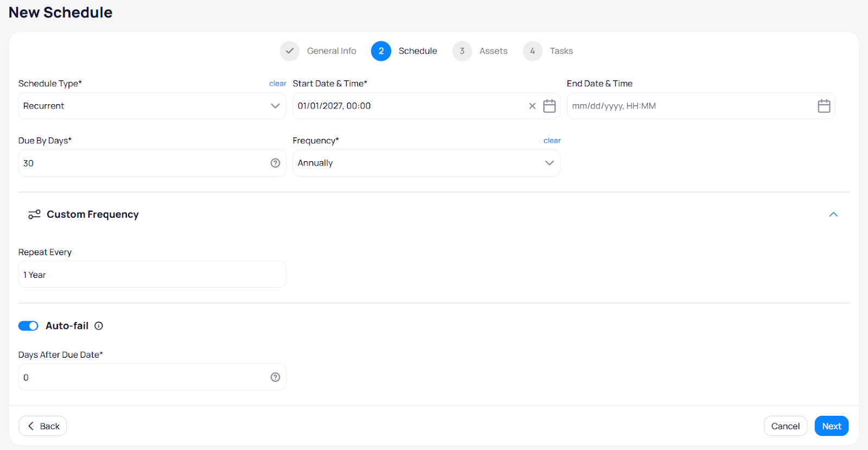The image size is (868, 450).
Task: Open the Schedule Type dropdown
Action: click(152, 106)
